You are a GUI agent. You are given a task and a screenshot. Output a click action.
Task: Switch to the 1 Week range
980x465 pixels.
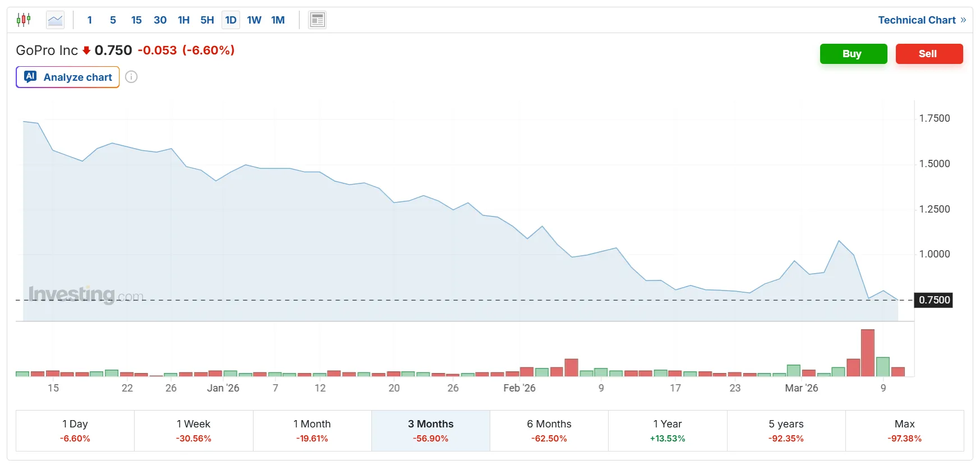pyautogui.click(x=194, y=430)
